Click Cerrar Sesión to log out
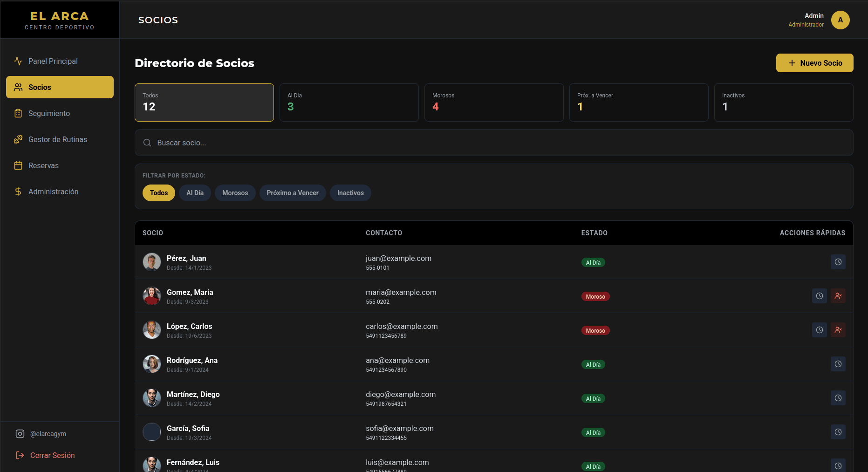This screenshot has width=868, height=472. pyautogui.click(x=52, y=455)
